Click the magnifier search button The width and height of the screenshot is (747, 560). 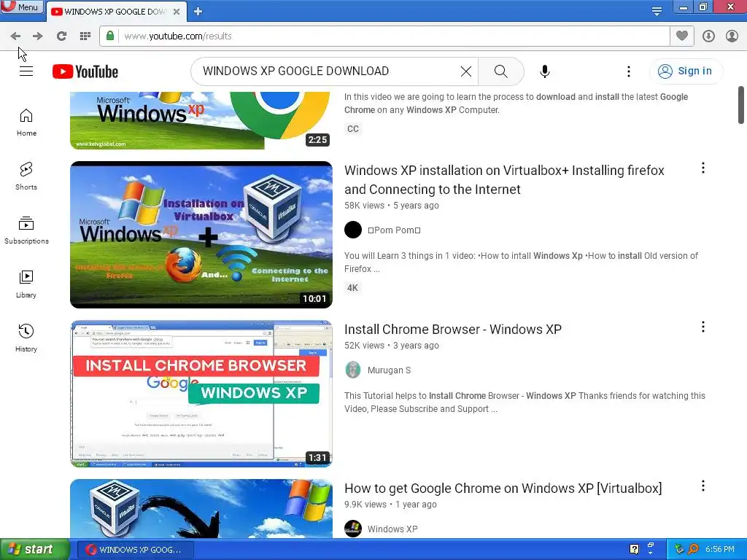point(500,71)
